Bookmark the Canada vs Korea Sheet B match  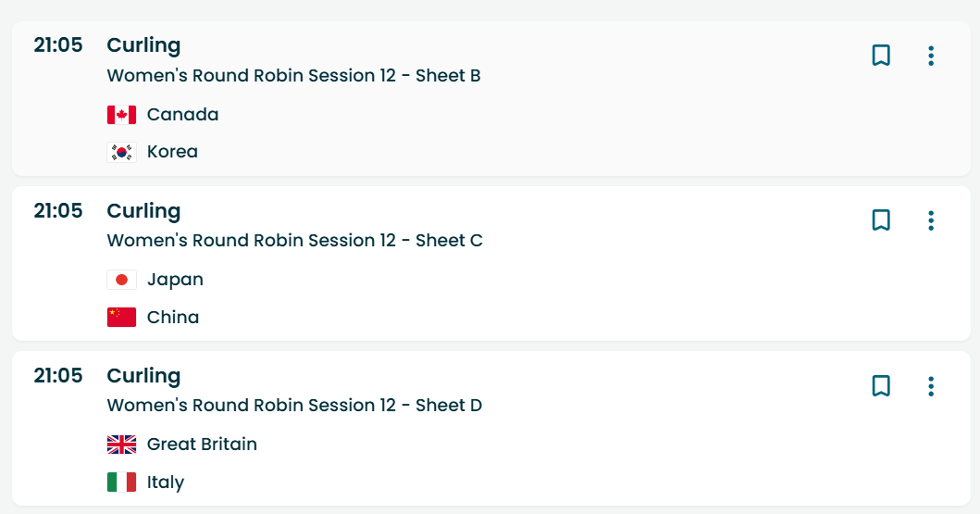pyautogui.click(x=881, y=56)
